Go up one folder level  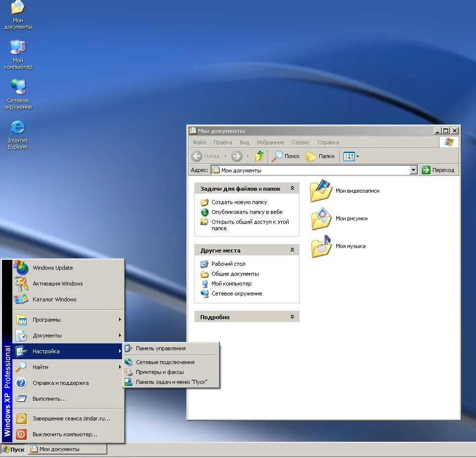259,156
